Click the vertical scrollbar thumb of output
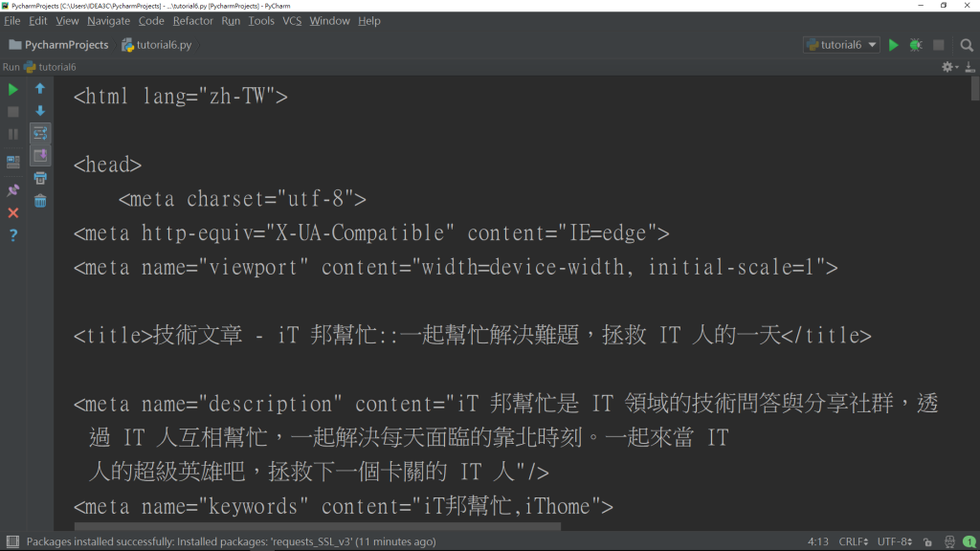This screenshot has width=980, height=551. 975,87
